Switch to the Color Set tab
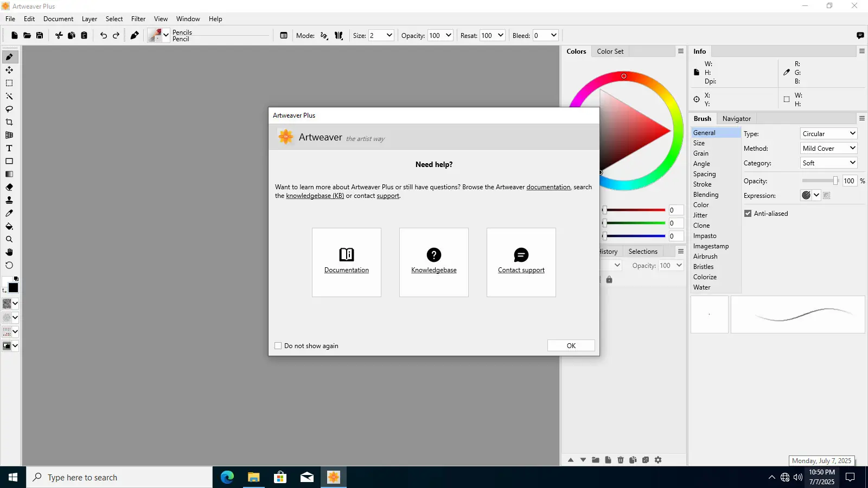 610,52
